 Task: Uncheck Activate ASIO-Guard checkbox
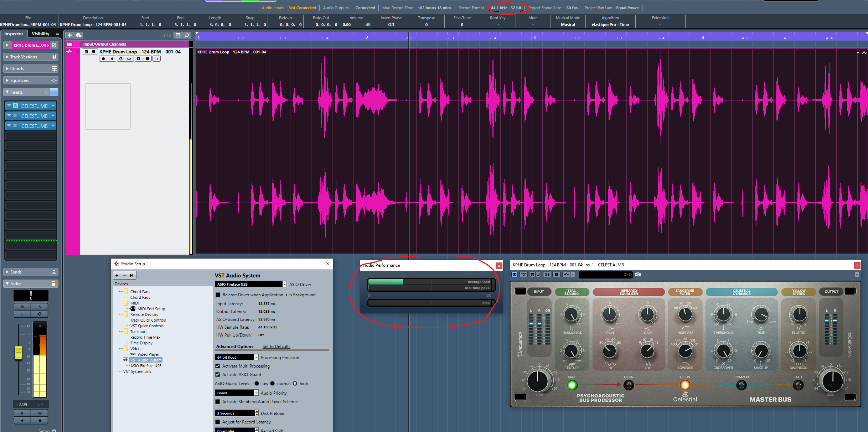(218, 375)
